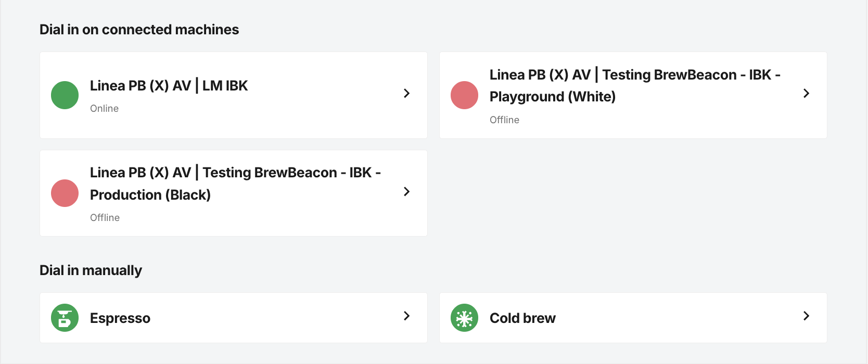
Task: Select Testing BrewBeacon Production (Black) title
Action: click(235, 184)
